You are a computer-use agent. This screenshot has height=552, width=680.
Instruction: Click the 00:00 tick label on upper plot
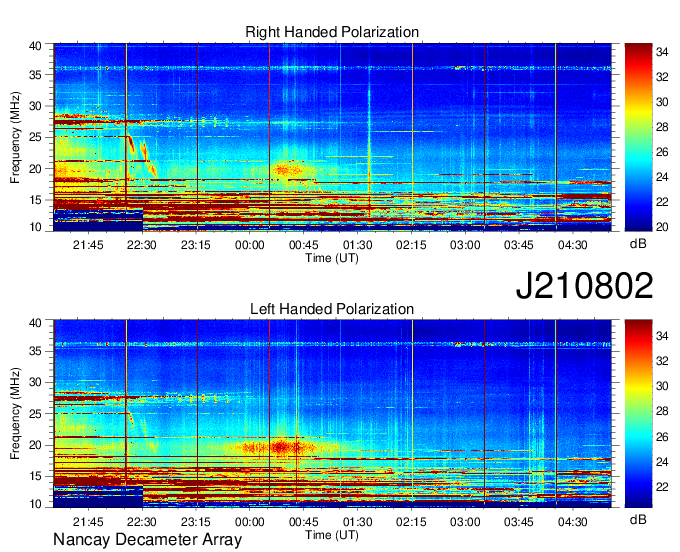[250, 245]
